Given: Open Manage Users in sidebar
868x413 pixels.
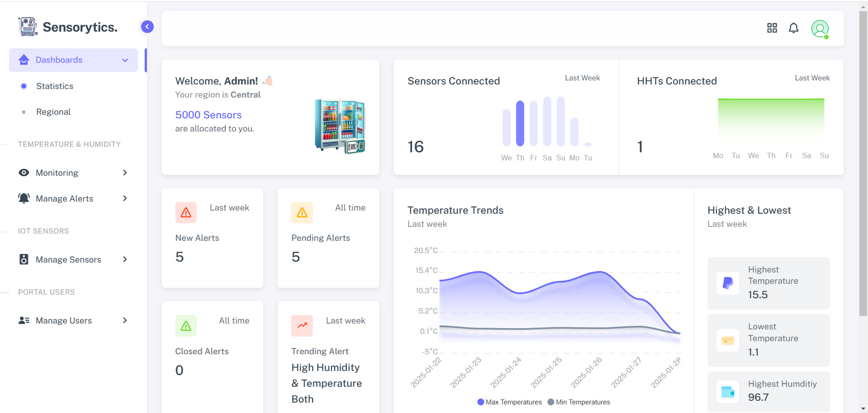Looking at the screenshot, I should click(x=64, y=320).
